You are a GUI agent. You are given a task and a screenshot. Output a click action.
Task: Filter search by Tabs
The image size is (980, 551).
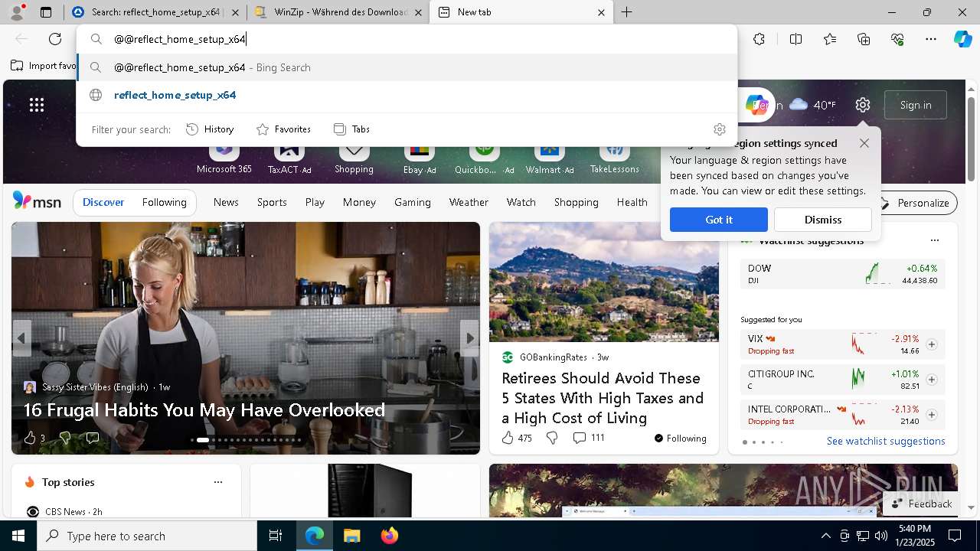(x=352, y=129)
